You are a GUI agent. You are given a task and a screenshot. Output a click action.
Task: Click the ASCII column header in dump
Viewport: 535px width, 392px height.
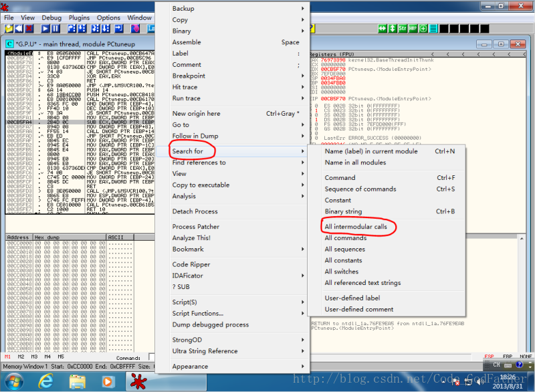point(120,237)
